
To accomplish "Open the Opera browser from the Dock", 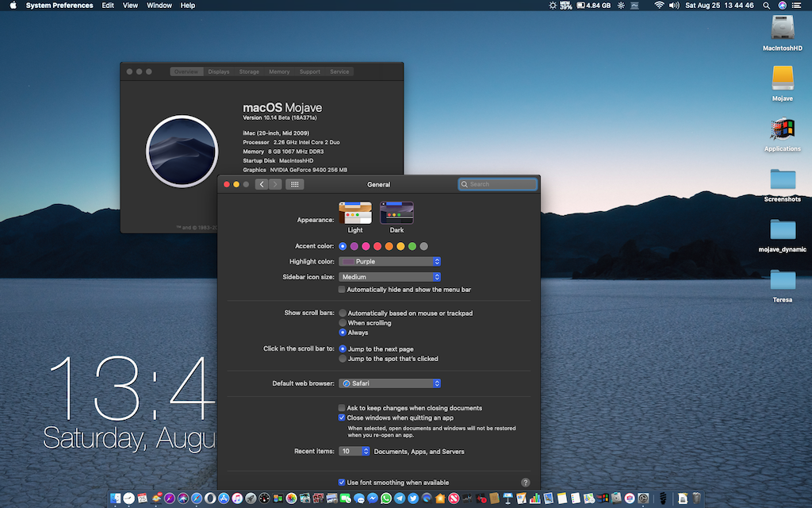I will pyautogui.click(x=210, y=498).
